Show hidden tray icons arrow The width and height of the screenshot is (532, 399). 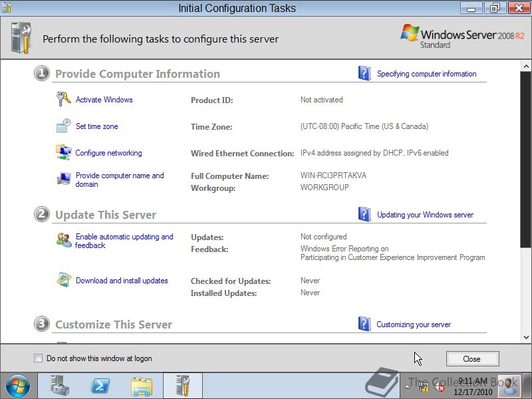click(x=408, y=386)
